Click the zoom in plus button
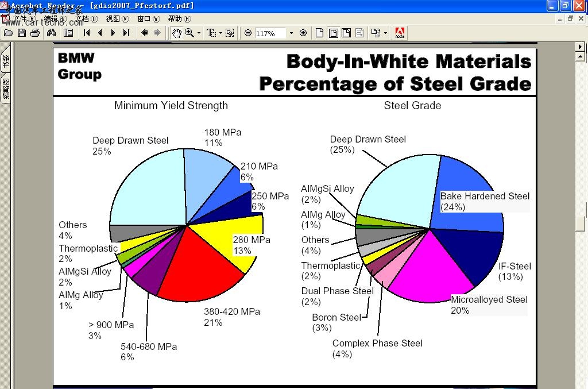This screenshot has height=389, width=588. (303, 33)
